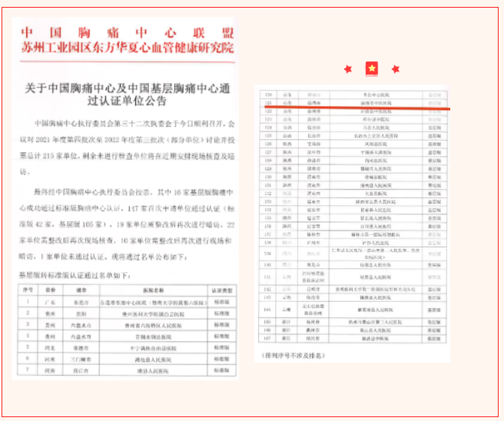Click the red star right of the flag

coord(396,69)
